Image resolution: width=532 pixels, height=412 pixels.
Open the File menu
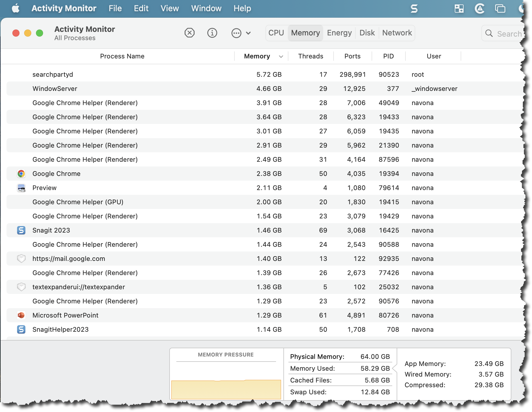(x=115, y=8)
